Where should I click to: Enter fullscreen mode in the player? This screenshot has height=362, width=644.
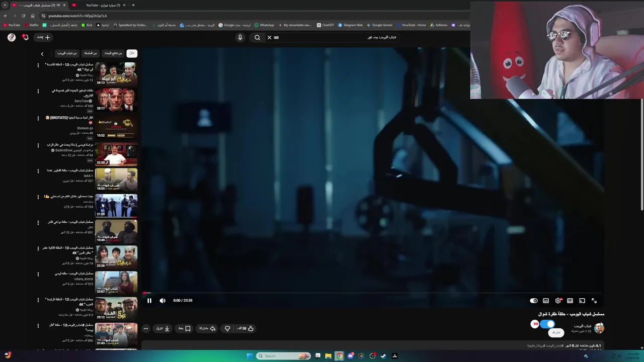point(594,301)
